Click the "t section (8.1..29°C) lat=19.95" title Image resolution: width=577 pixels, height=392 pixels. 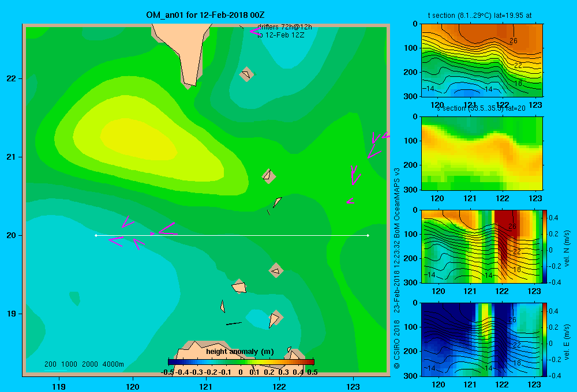pos(479,16)
